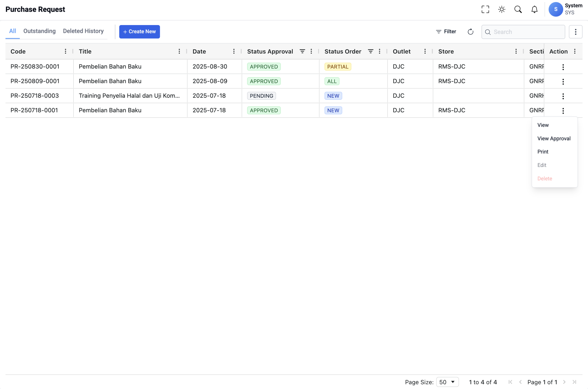
Task: Open System user profile avatar
Action: coord(556,9)
